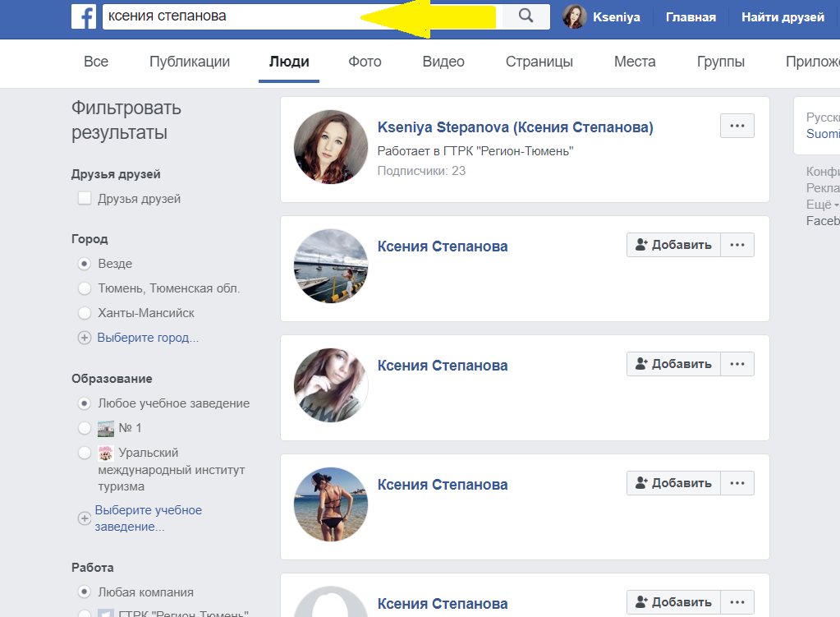Click Kseniya name link in top bar
The width and height of the screenshot is (840, 617).
[x=616, y=17]
